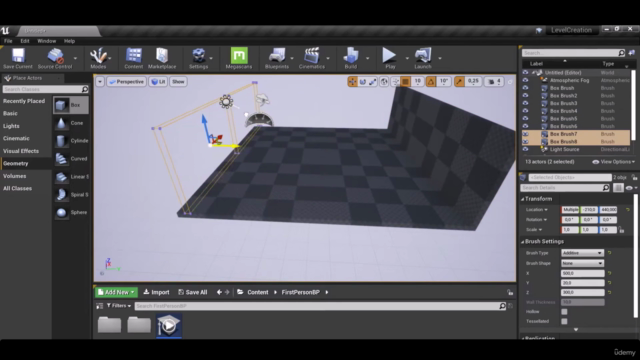
Task: Select the Spiral Stair brush
Action: coord(71,195)
